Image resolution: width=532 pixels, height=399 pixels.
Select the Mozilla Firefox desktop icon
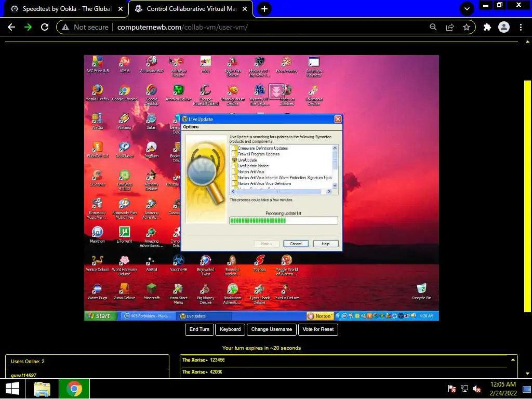point(97,92)
